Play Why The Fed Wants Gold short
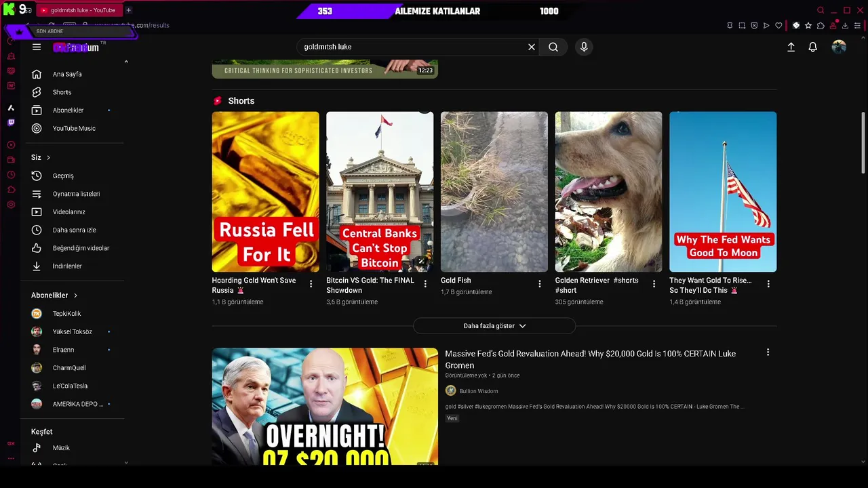The width and height of the screenshot is (868, 488). coord(723,192)
